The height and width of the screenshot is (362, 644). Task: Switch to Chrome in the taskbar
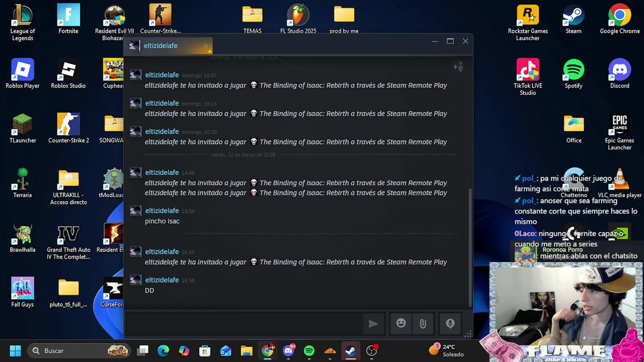tap(268, 350)
